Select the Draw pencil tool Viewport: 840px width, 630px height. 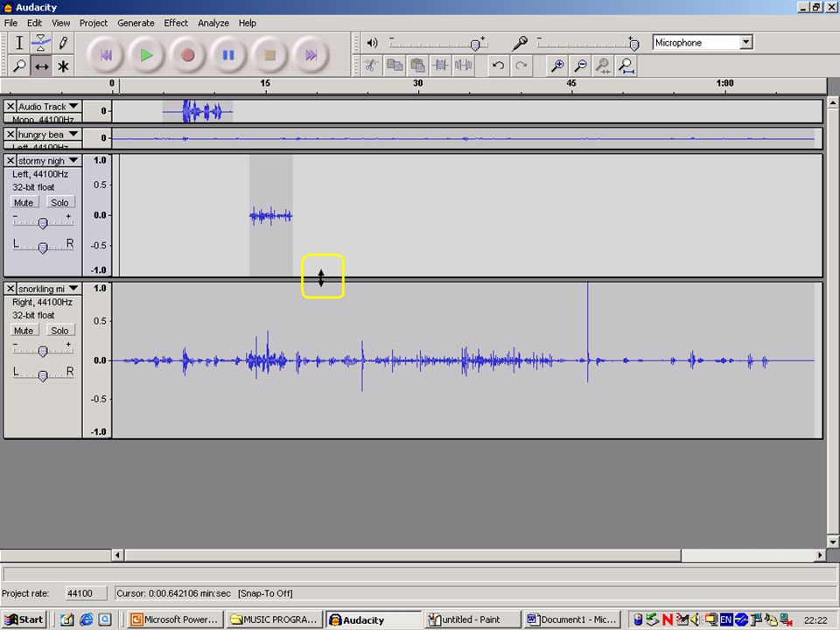(63, 42)
